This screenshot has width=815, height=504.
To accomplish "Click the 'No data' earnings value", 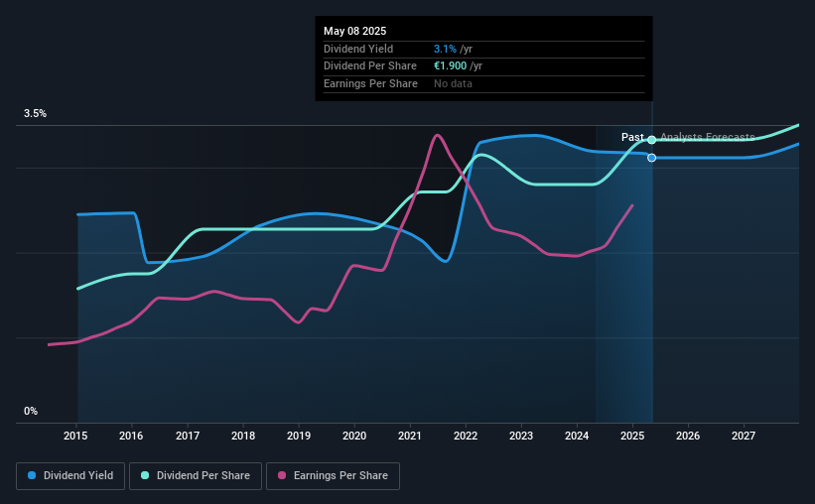I will (x=453, y=83).
